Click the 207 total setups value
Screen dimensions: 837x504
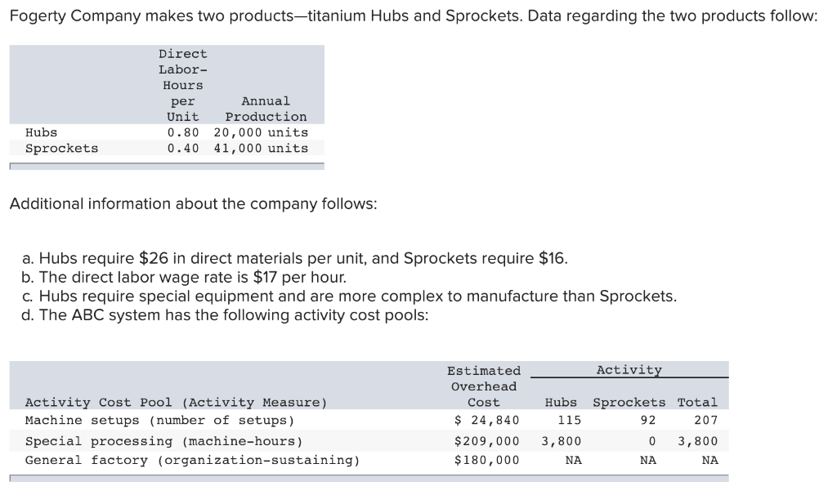click(705, 420)
